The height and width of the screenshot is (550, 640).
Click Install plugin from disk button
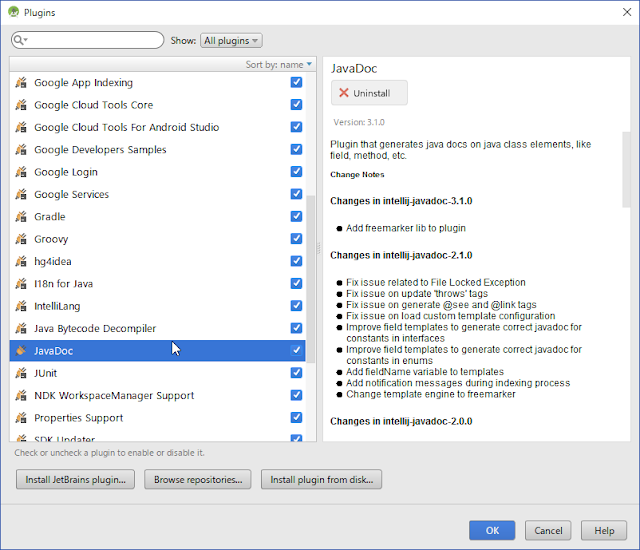tap(321, 479)
